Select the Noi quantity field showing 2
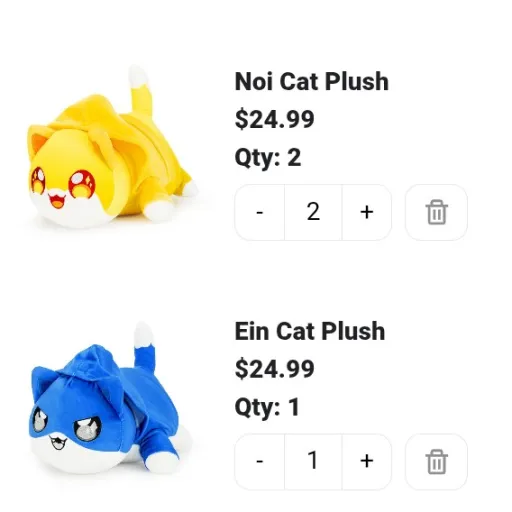512x512 pixels. pos(313,212)
